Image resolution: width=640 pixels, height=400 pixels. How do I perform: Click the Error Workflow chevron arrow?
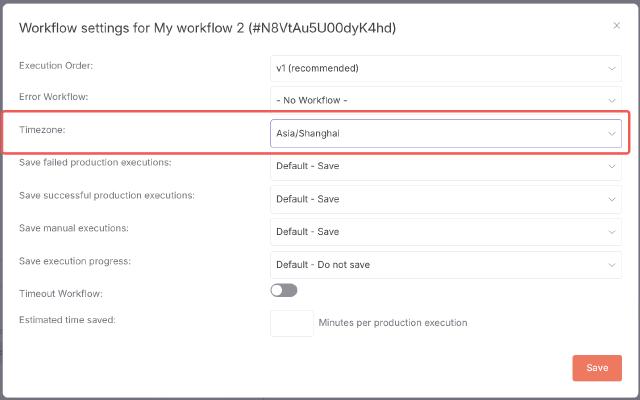tap(611, 100)
